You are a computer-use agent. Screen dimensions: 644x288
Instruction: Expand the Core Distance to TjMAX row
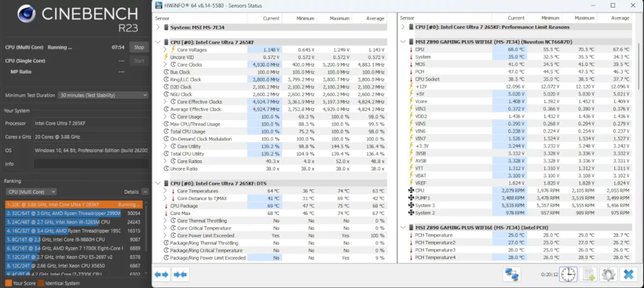165,199
